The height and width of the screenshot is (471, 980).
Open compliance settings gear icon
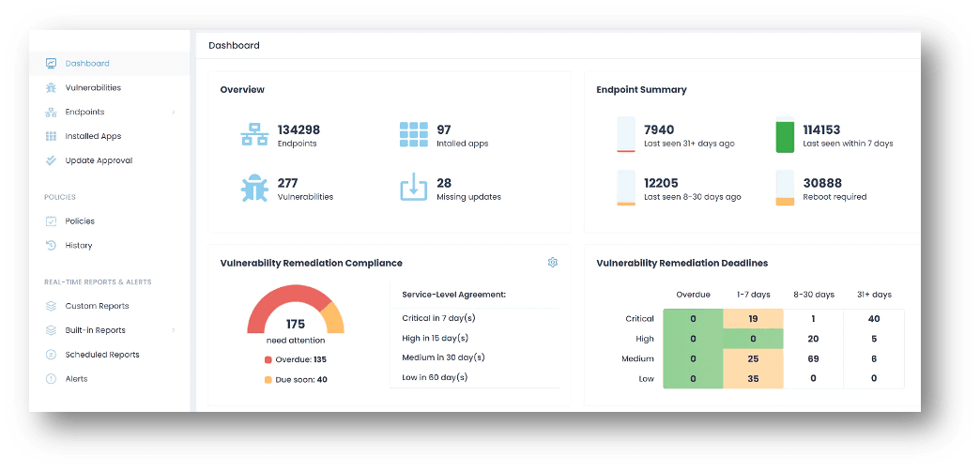(x=553, y=263)
